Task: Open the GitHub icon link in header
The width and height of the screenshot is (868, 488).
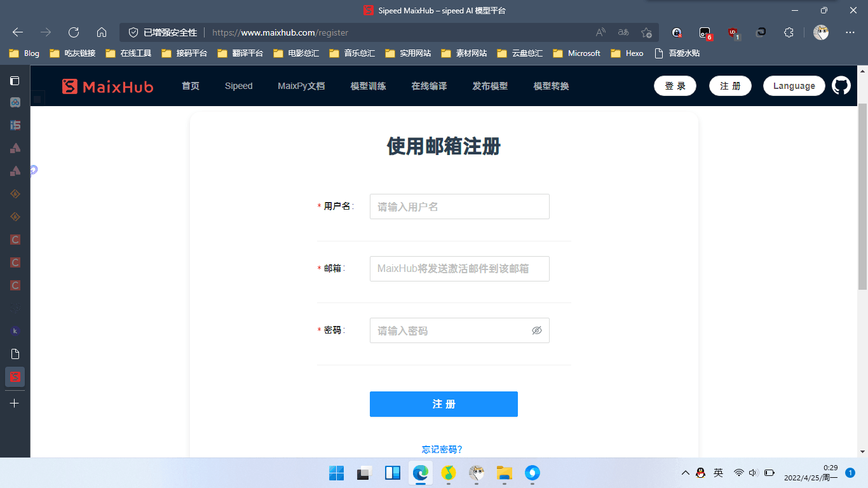Action: pyautogui.click(x=841, y=86)
